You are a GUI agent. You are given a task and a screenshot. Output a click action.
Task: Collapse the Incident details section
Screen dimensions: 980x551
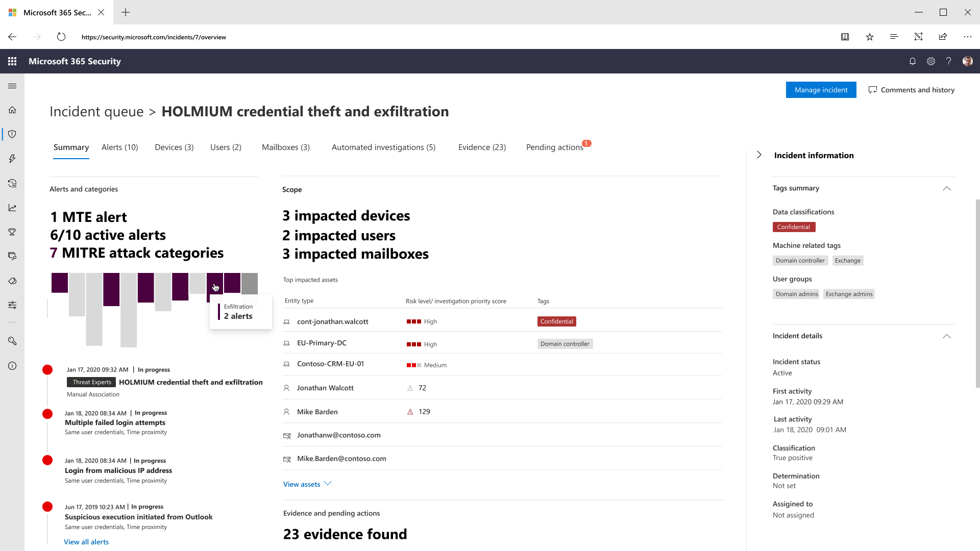947,336
